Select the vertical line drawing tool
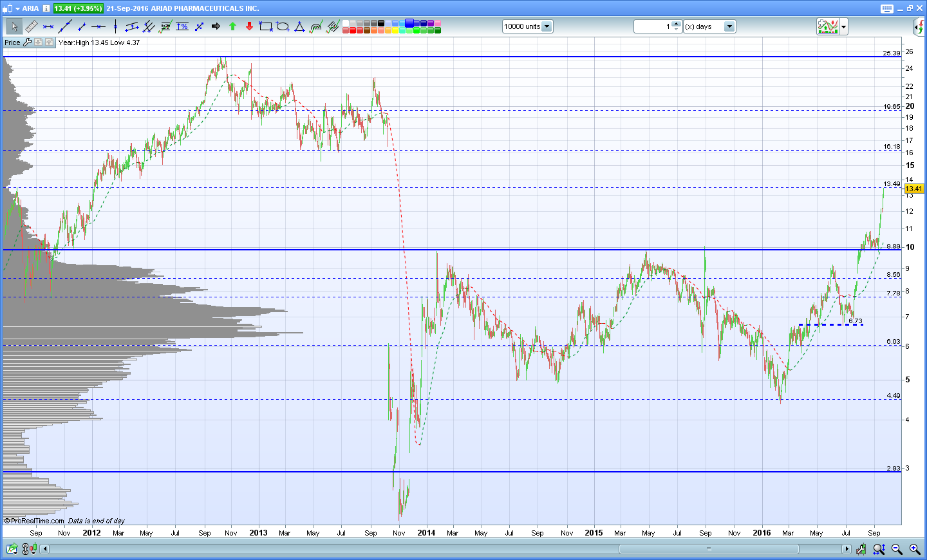 tap(115, 26)
